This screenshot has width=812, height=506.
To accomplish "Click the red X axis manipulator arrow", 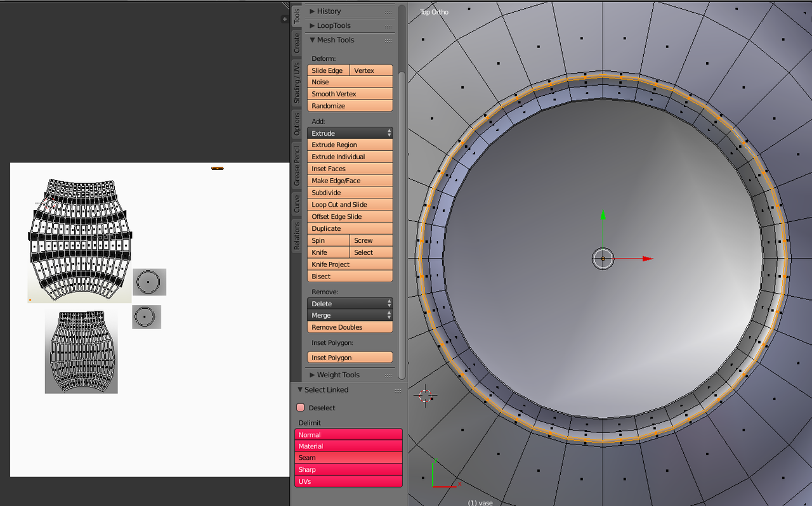I will click(x=647, y=259).
